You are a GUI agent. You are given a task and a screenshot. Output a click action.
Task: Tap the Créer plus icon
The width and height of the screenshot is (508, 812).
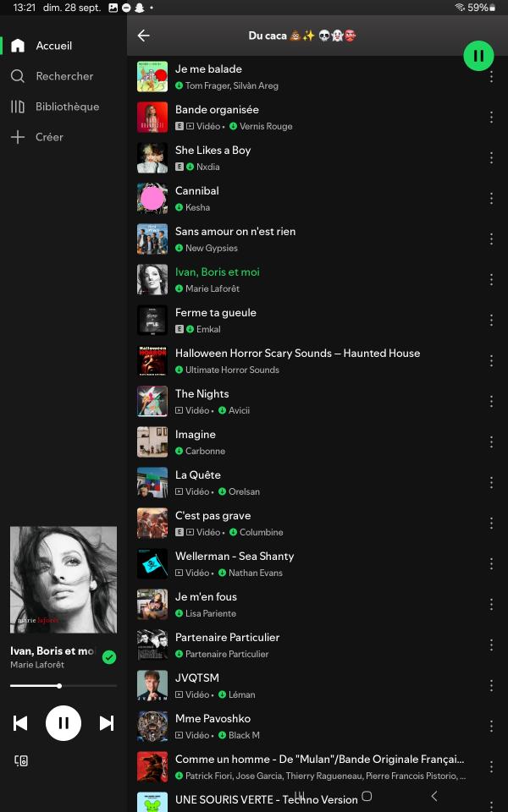18,137
